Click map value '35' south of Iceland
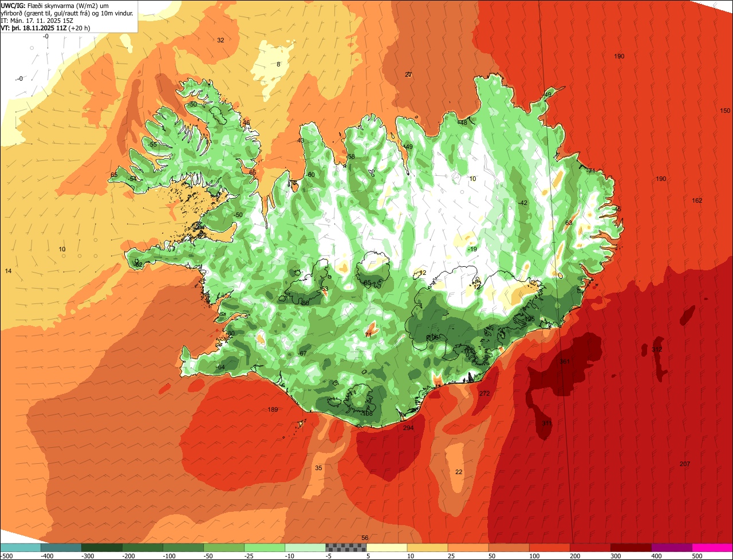 [x=318, y=468]
